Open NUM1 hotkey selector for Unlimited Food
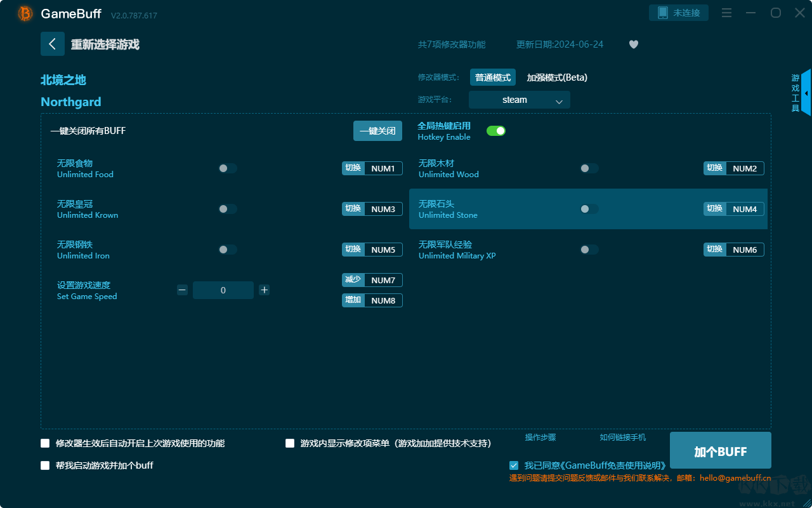812x508 pixels. tap(383, 168)
